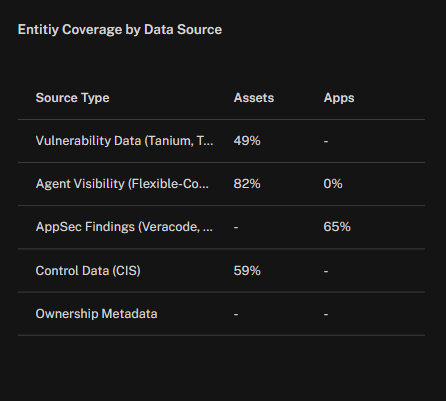Screen dimensions: 446x401
Task: Click the Assets column header
Action: (x=254, y=98)
